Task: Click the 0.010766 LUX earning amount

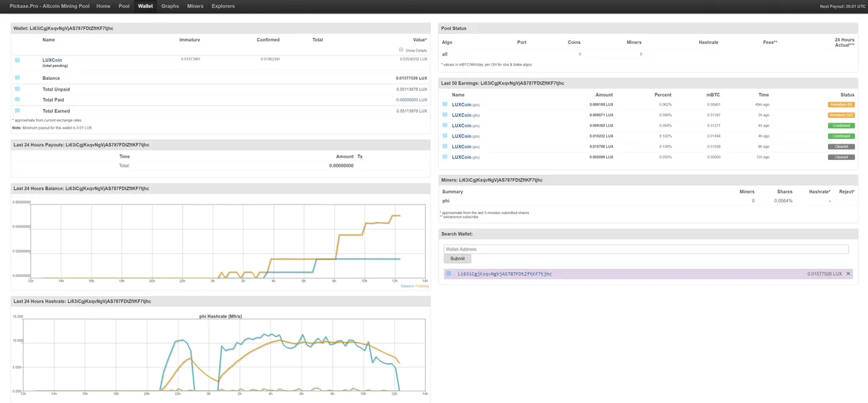Action: pos(601,147)
